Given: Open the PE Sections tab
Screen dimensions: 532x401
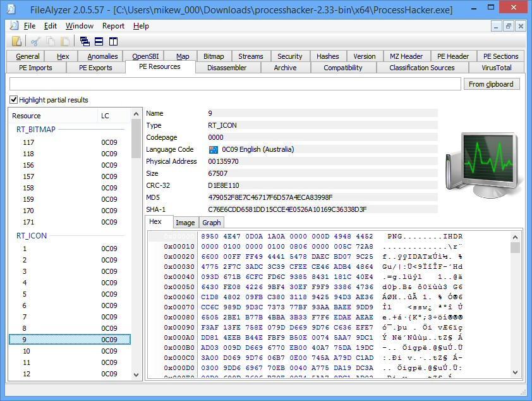Looking at the screenshot, I should pos(500,56).
